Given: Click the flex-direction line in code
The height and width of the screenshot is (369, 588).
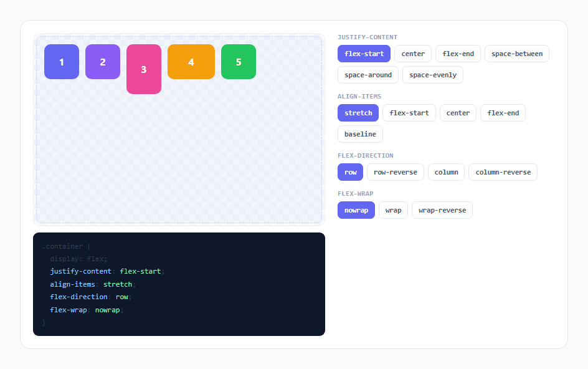Looking at the screenshot, I should [x=91, y=297].
